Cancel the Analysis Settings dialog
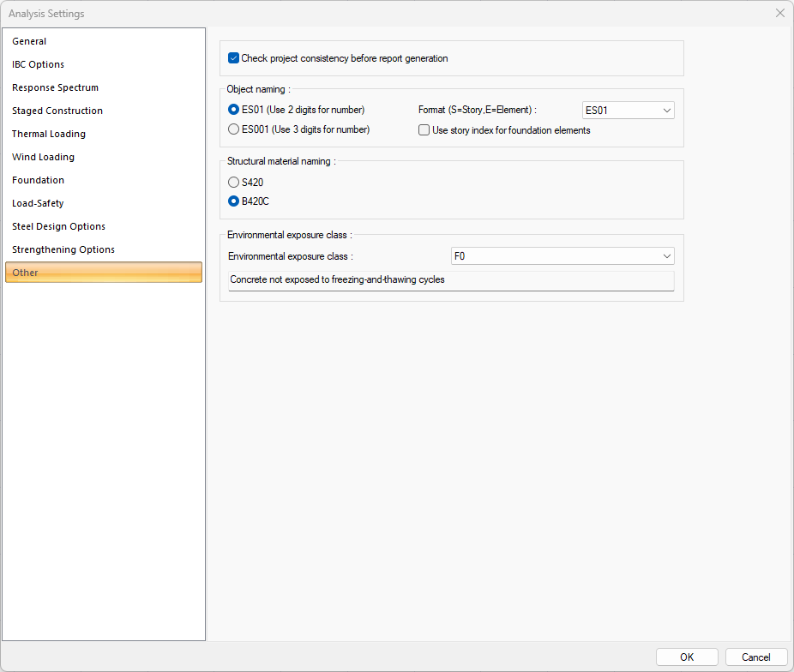 tap(755, 657)
